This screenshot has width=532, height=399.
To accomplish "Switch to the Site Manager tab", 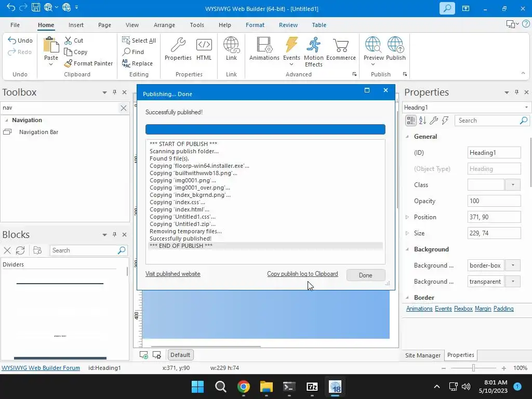I will pos(422,355).
